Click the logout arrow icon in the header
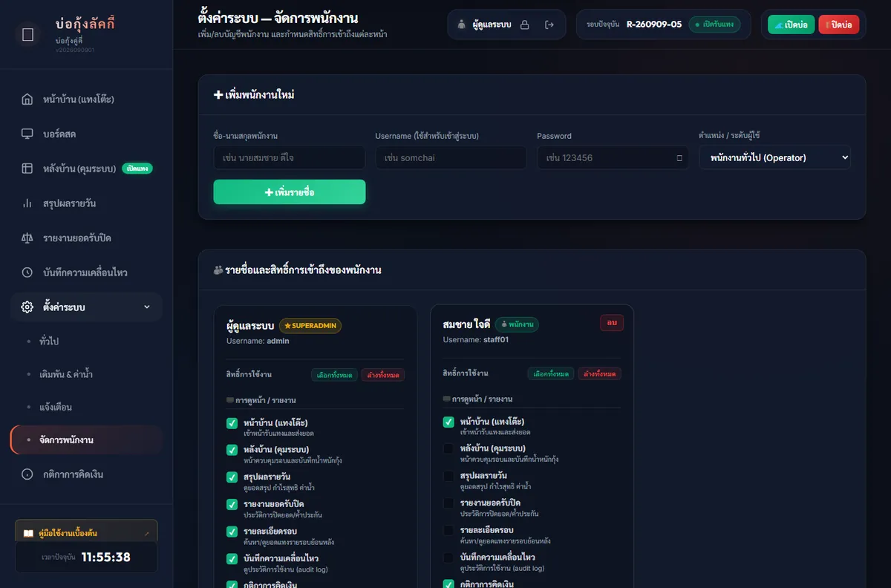The height and width of the screenshot is (588, 891). point(549,25)
